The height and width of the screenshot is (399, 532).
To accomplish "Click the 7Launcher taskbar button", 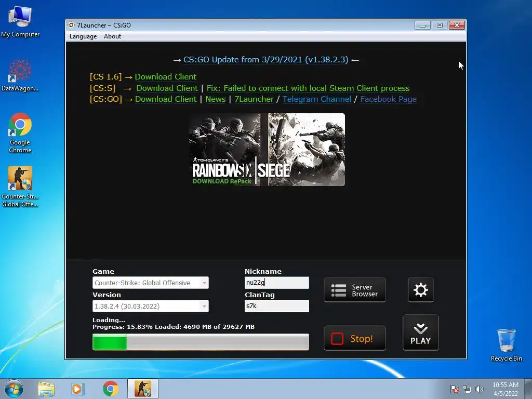I will pos(143,389).
